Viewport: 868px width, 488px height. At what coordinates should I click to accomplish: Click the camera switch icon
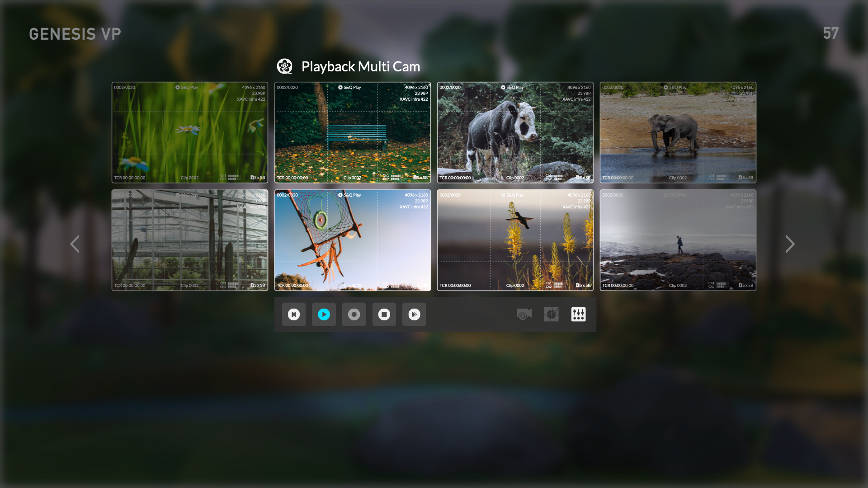point(524,314)
